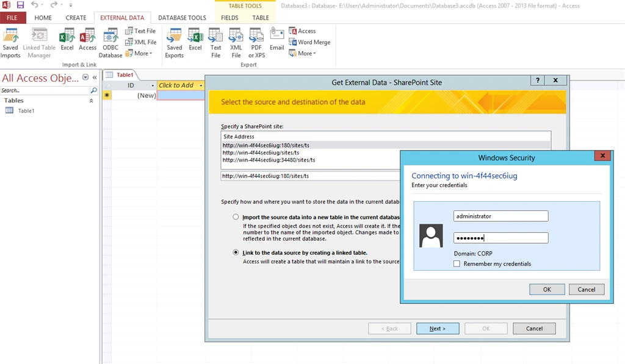
Task: Click OK in Windows Security dialog
Action: click(x=547, y=290)
